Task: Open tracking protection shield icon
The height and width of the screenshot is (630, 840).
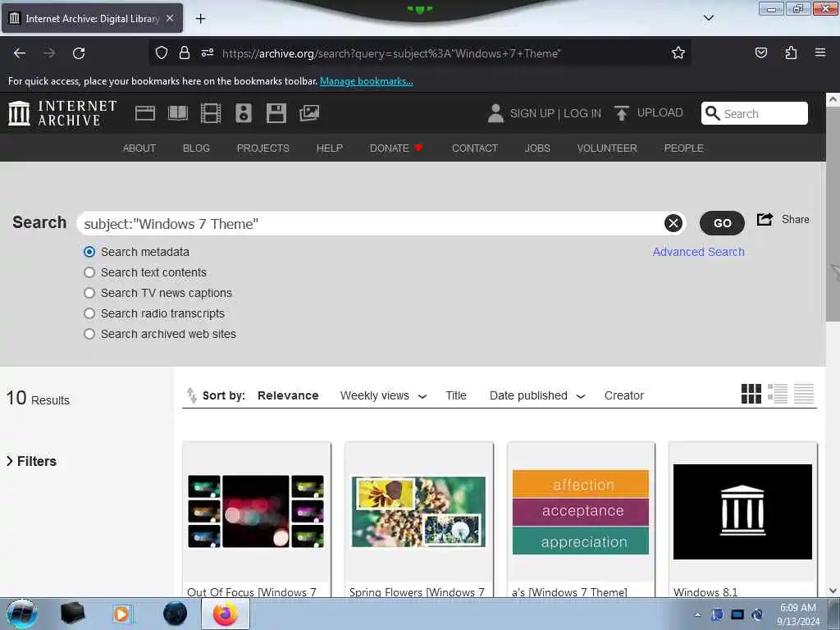Action: pyautogui.click(x=162, y=53)
